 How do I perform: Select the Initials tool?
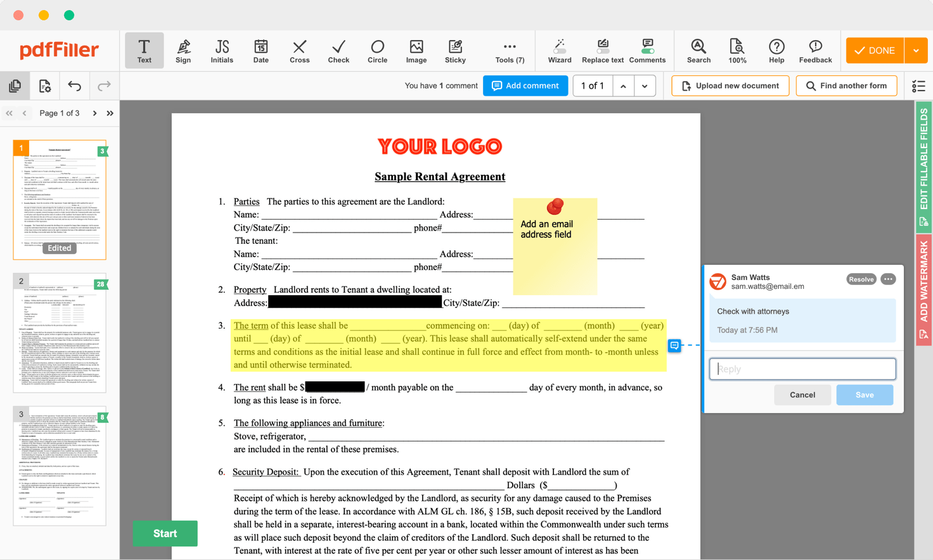pos(222,51)
